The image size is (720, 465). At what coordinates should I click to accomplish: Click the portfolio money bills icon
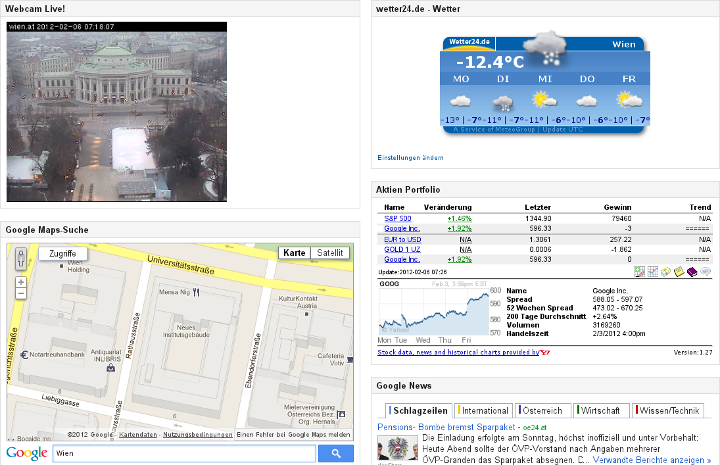pos(666,272)
